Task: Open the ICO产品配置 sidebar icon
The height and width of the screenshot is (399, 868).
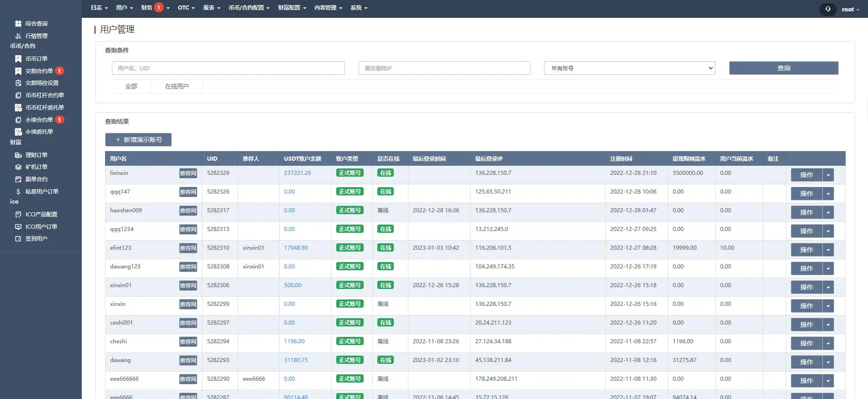Action: tap(18, 215)
